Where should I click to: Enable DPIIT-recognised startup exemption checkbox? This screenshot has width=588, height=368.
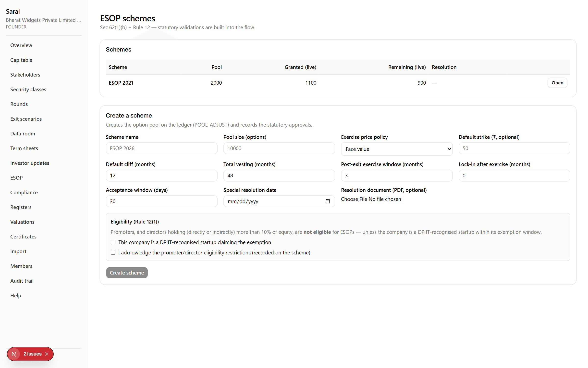click(x=113, y=242)
